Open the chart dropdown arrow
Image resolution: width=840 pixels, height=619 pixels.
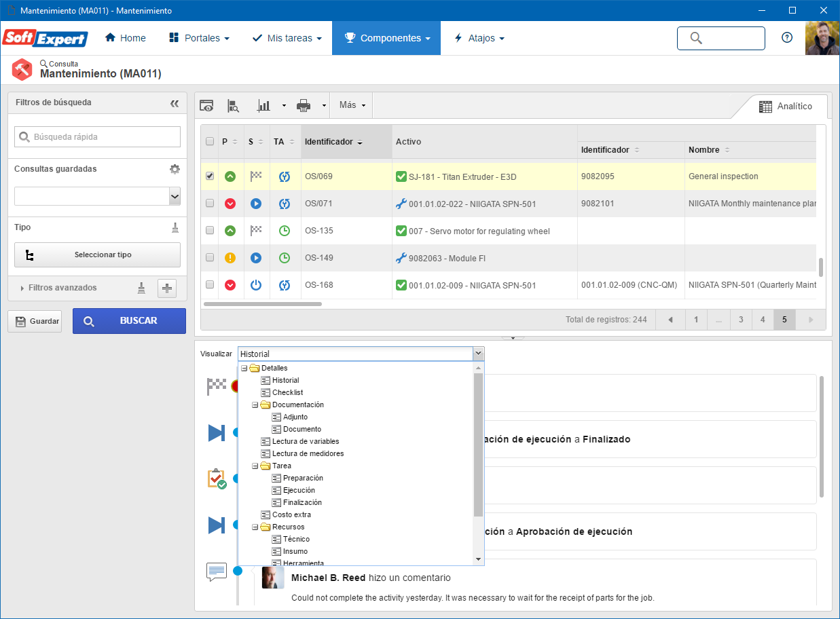[x=284, y=106]
